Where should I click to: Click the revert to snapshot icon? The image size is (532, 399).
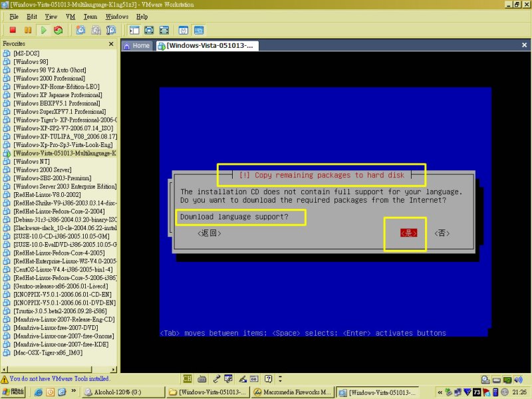[x=96, y=30]
